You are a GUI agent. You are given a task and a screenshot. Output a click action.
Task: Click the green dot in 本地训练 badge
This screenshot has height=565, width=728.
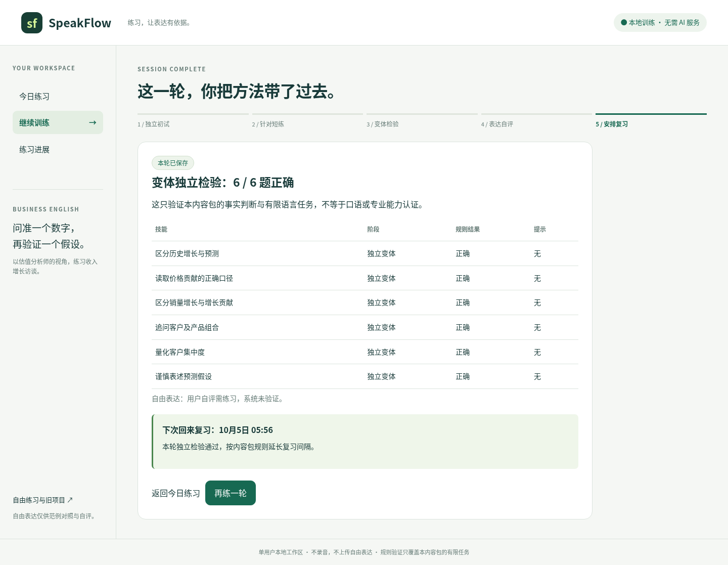click(624, 22)
